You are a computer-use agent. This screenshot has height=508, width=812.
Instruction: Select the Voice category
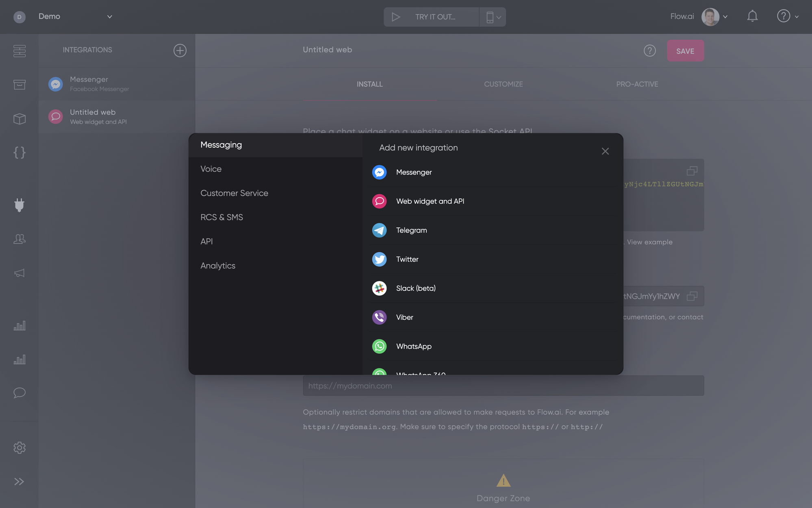[x=211, y=169]
